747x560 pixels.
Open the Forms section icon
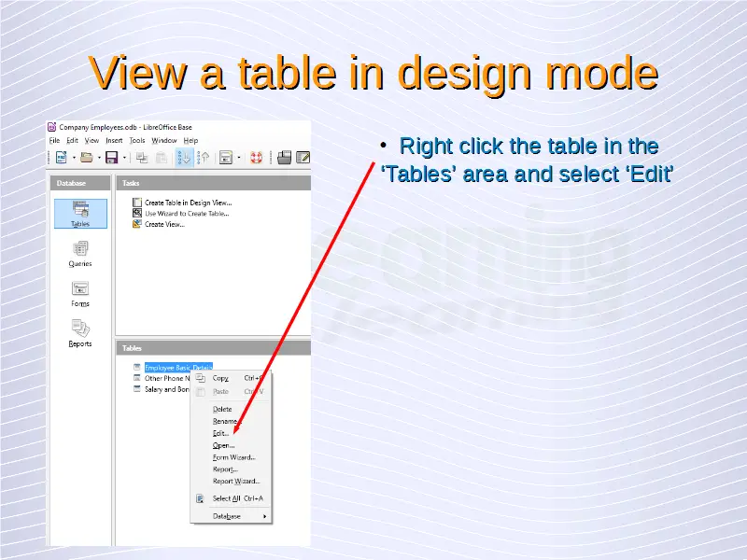click(80, 293)
